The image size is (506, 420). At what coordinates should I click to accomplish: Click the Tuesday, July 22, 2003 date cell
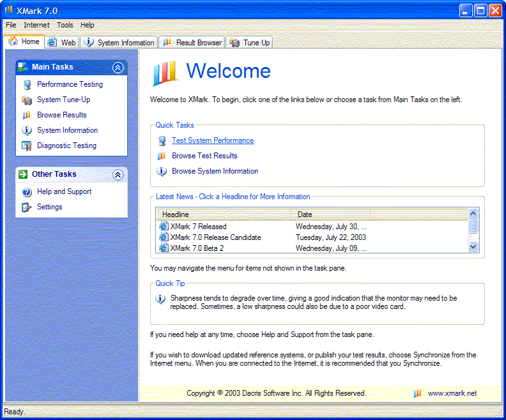click(331, 237)
